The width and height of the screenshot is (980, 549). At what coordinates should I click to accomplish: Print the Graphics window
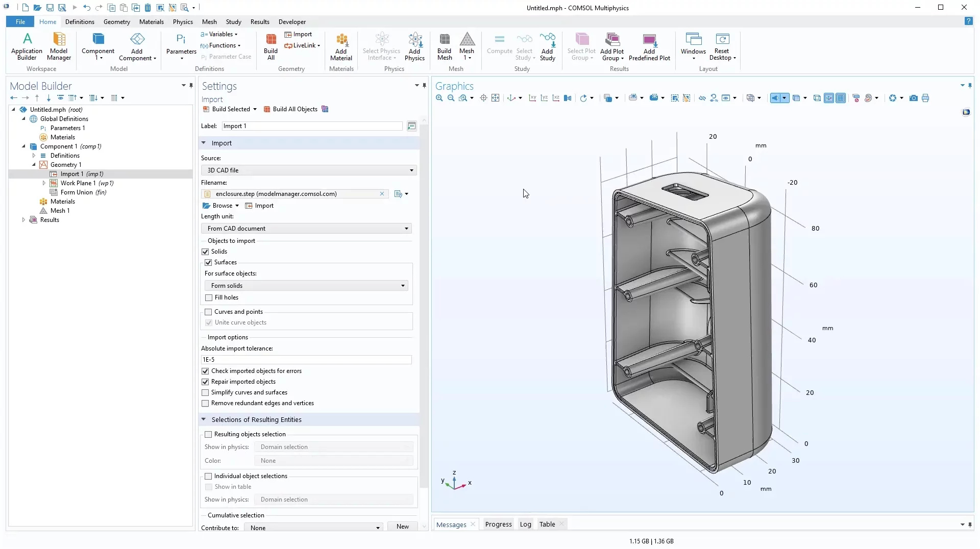point(925,98)
